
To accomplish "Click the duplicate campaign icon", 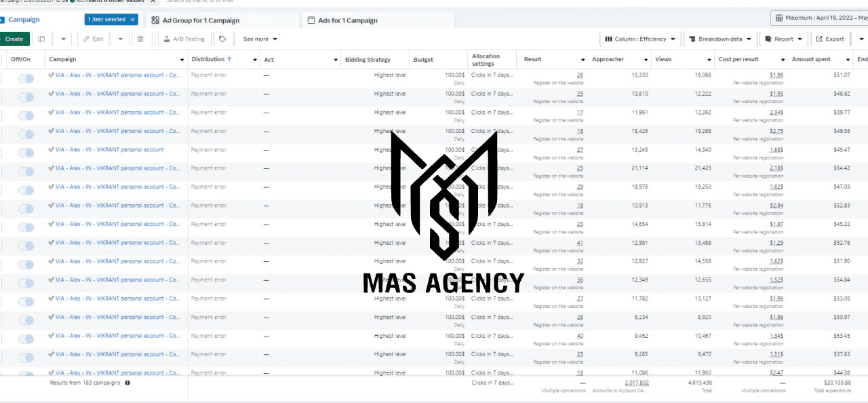I will [x=42, y=39].
